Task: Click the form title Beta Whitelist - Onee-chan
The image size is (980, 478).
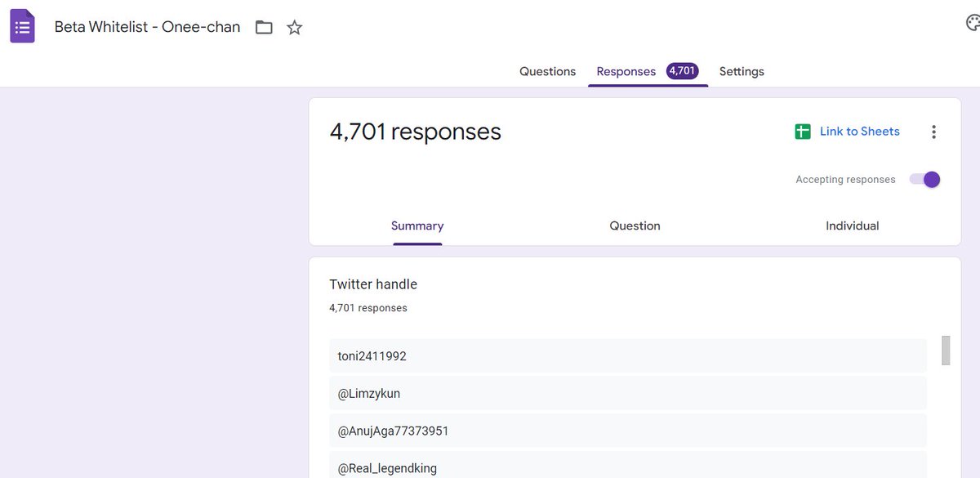Action: click(x=147, y=27)
